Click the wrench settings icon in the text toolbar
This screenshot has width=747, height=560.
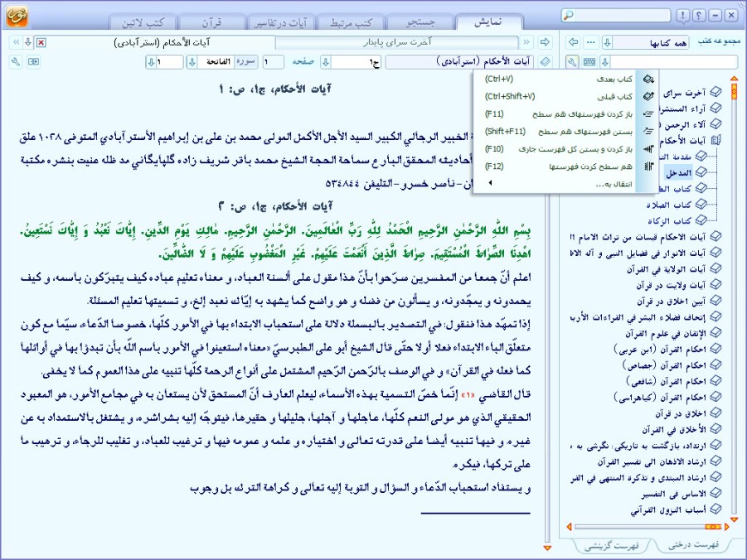pyautogui.click(x=16, y=62)
